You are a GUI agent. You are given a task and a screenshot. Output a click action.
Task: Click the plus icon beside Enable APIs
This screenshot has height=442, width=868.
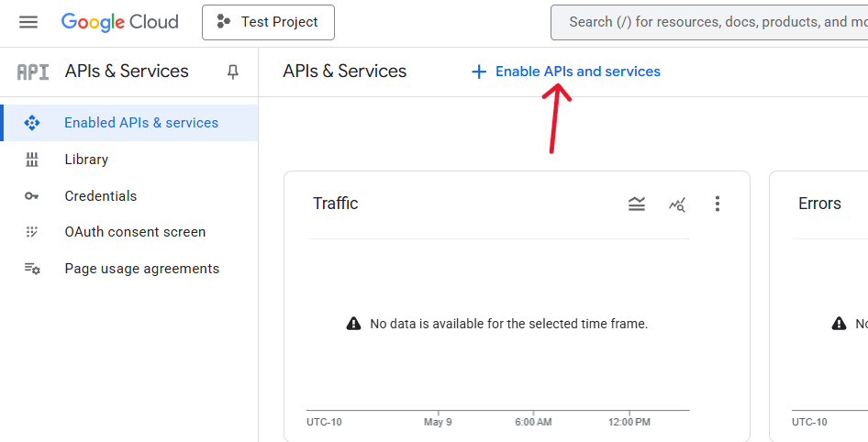478,72
